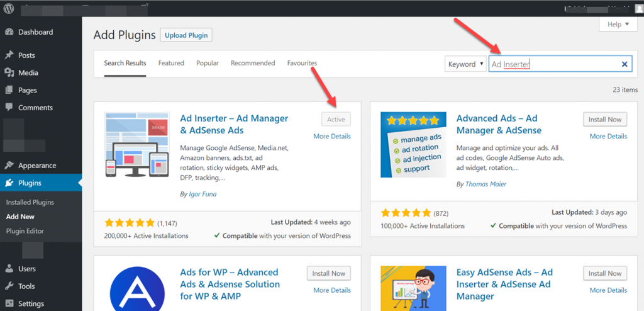Open the Keyword search type dropdown
Screen dimensions: 644x311
pyautogui.click(x=465, y=64)
